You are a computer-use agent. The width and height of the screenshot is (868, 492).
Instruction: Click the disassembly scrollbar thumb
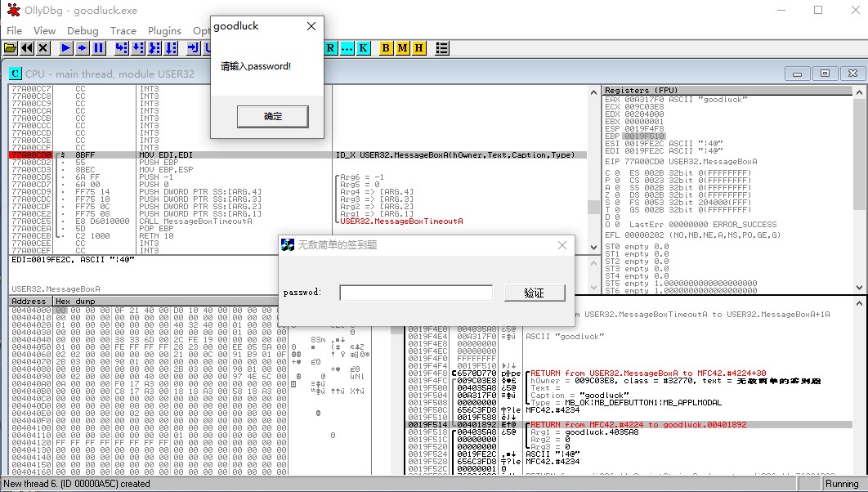tap(593, 207)
